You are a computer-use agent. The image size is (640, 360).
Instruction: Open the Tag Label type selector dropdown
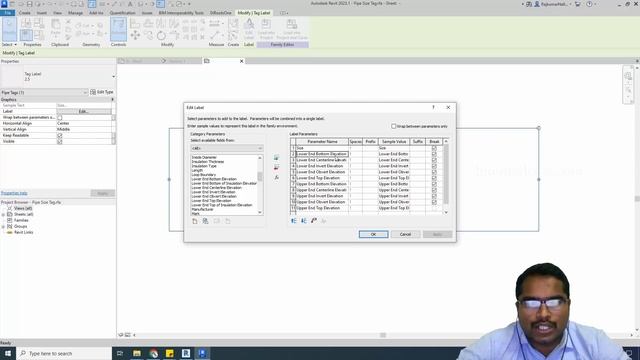113,76
